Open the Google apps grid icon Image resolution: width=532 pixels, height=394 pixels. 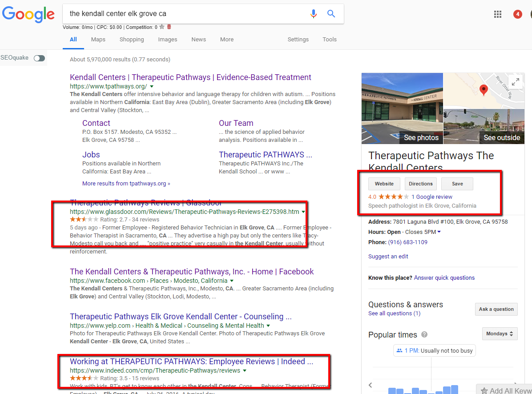coord(498,14)
